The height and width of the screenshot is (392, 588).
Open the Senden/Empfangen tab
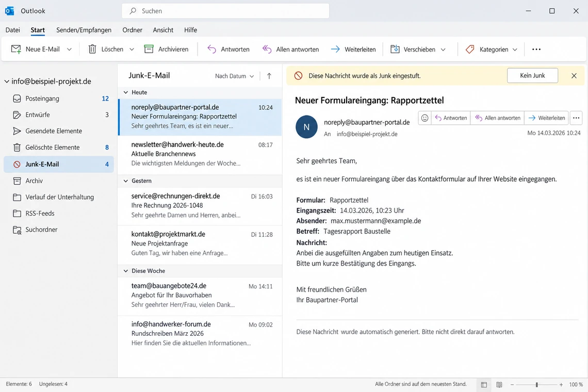[x=84, y=30]
